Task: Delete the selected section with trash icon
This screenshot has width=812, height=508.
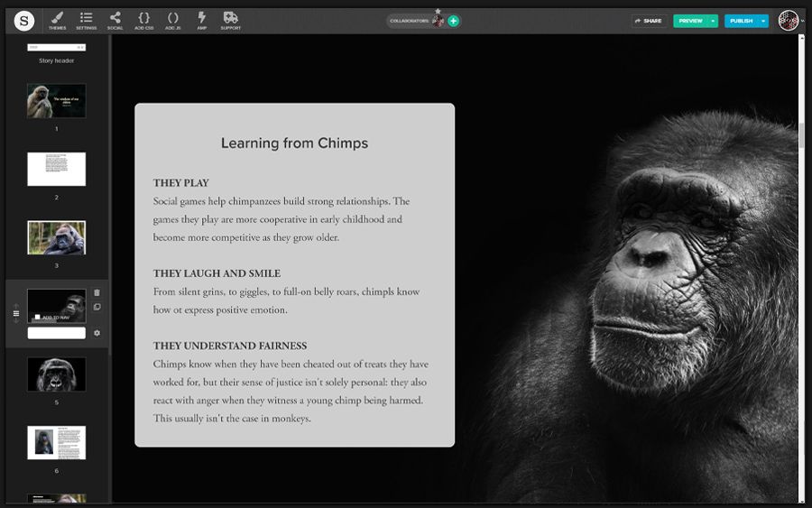Action: tap(97, 292)
